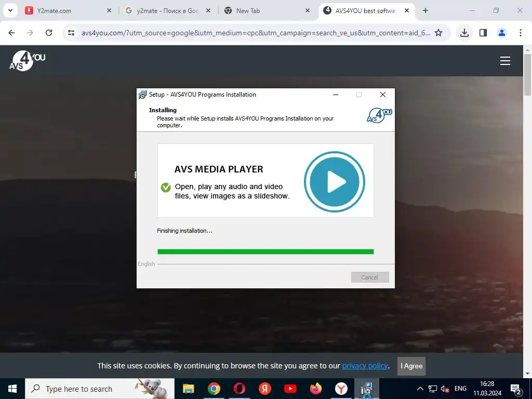Switch to the y2mate Google search tab
Viewport: 532px width, 399px height.
pyautogui.click(x=167, y=10)
